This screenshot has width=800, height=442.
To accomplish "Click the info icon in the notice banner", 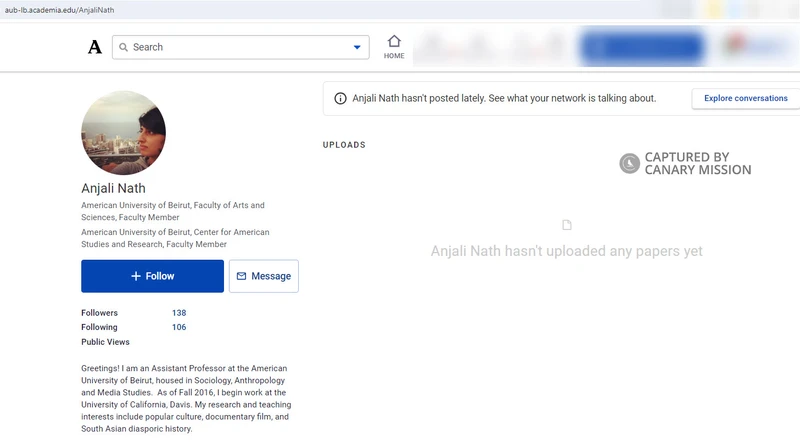I will coord(340,99).
